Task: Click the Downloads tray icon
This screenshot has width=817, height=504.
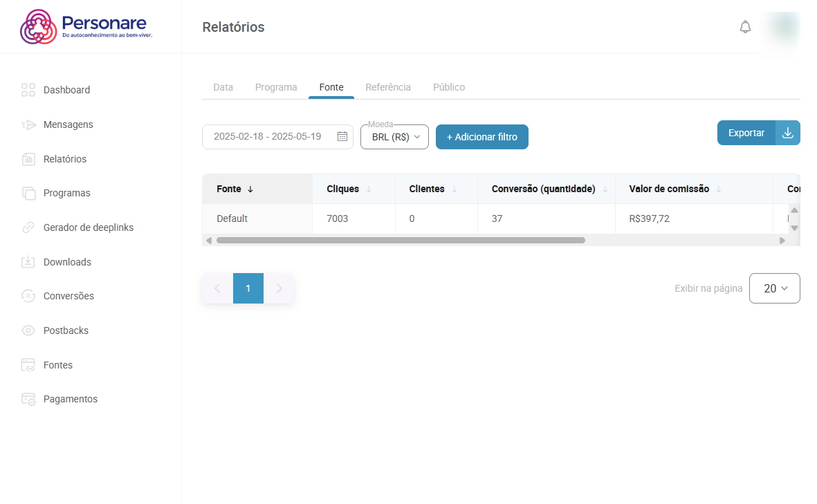Action: (x=28, y=262)
